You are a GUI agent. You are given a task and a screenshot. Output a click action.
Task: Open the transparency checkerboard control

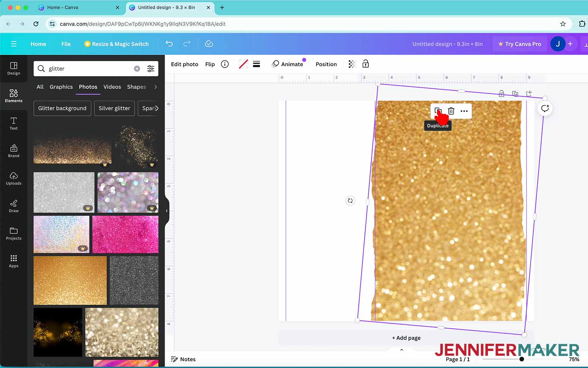352,64
